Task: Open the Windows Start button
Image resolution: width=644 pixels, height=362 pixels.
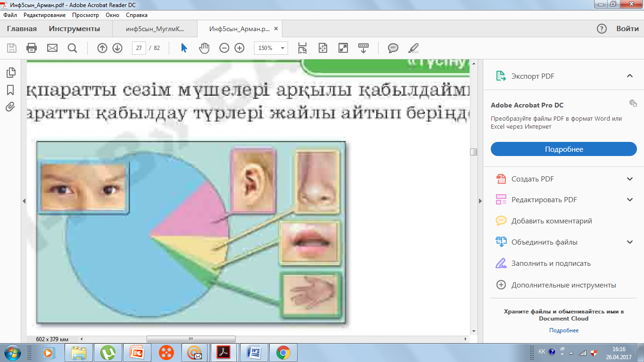Action: point(12,352)
